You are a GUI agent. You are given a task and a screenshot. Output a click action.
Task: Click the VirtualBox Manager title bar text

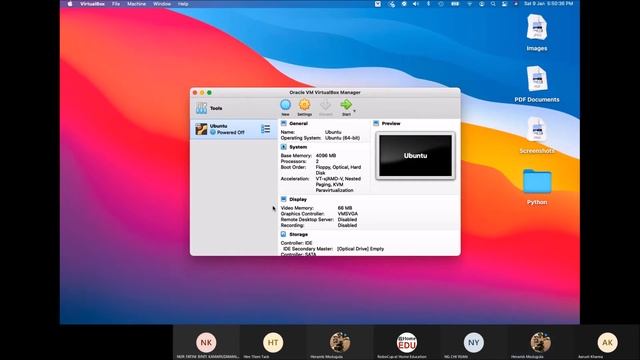pos(325,92)
